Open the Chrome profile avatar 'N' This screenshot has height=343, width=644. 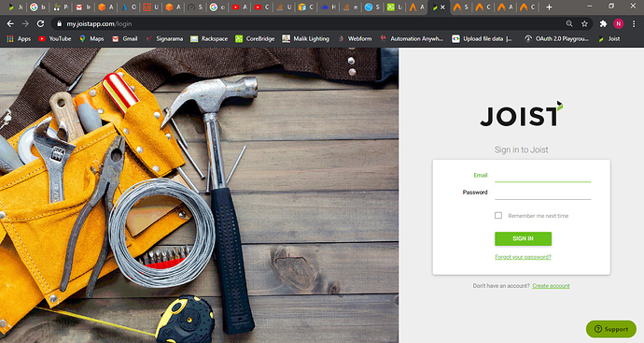[618, 24]
